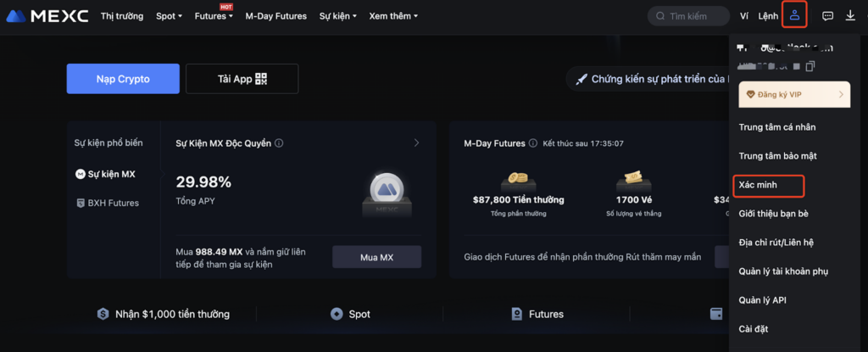Click the user profile icon
Image resolution: width=868 pixels, height=352 pixels.
(794, 15)
